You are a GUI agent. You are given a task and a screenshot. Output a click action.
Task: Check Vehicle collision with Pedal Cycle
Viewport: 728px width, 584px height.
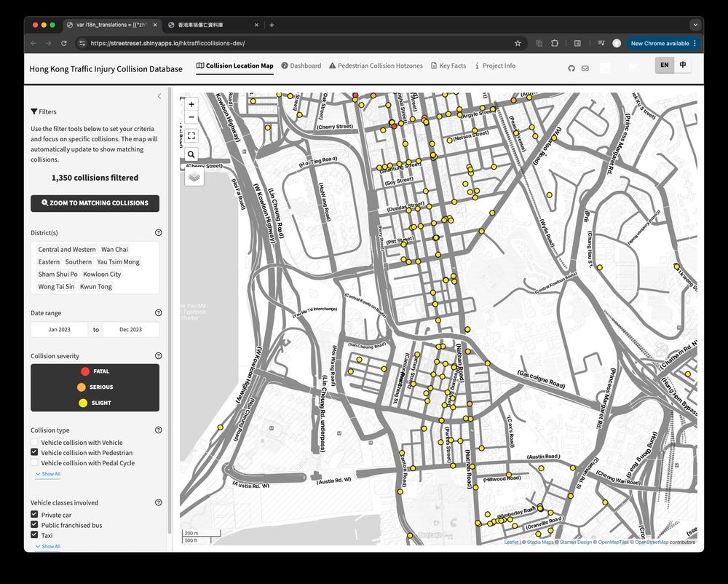pos(34,462)
